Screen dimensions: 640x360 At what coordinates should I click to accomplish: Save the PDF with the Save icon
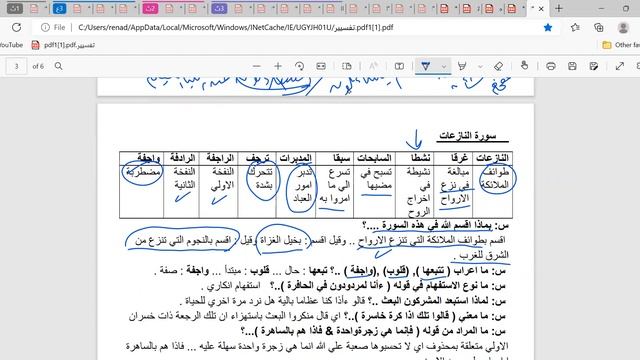(x=572, y=66)
